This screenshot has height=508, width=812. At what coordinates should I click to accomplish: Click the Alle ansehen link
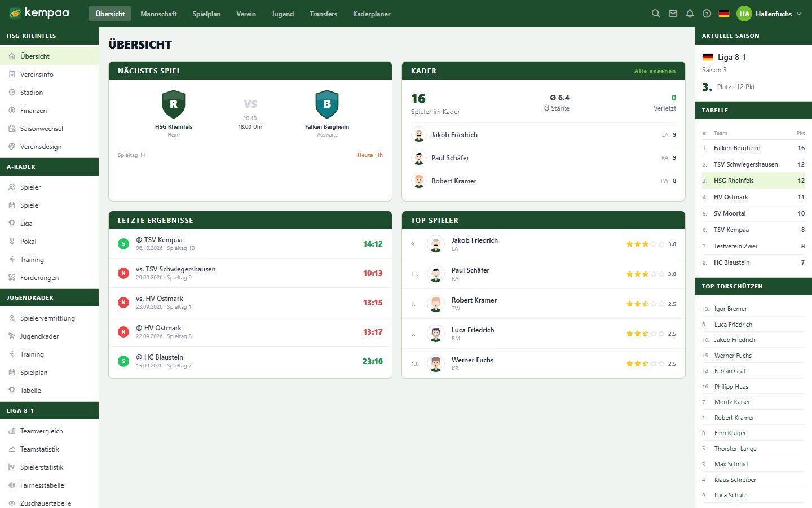(655, 71)
